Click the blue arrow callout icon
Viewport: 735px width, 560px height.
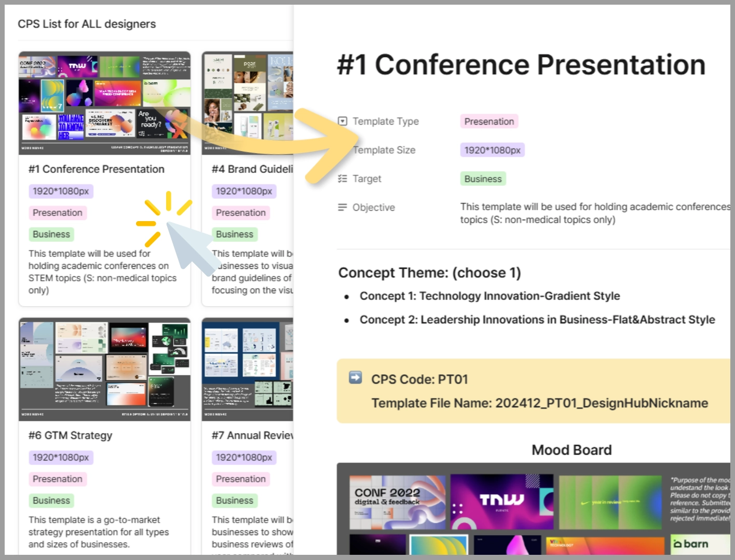[x=356, y=378]
